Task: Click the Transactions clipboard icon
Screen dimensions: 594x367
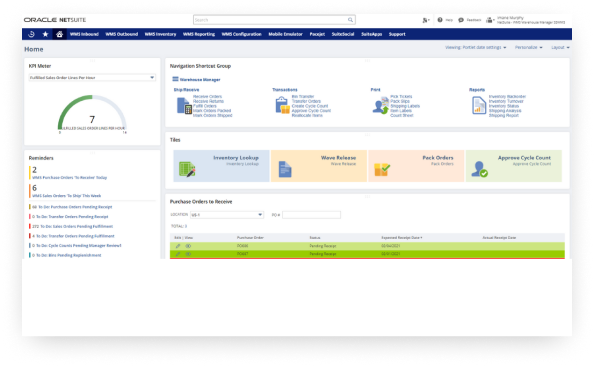Action: click(282, 105)
